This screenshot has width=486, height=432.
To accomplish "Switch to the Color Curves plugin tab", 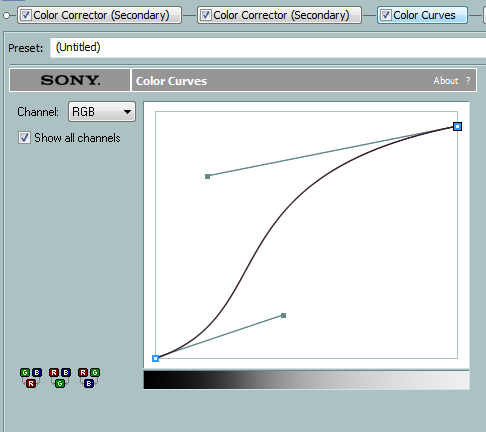I will coord(422,15).
